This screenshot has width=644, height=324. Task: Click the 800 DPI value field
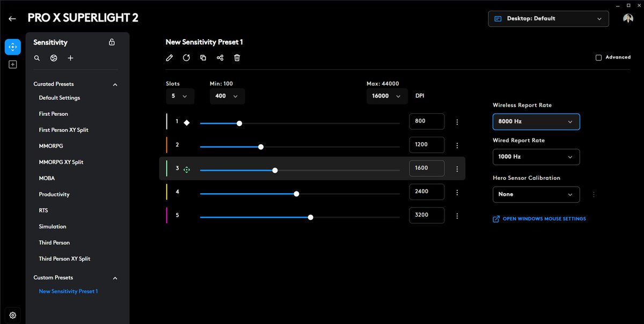427,121
